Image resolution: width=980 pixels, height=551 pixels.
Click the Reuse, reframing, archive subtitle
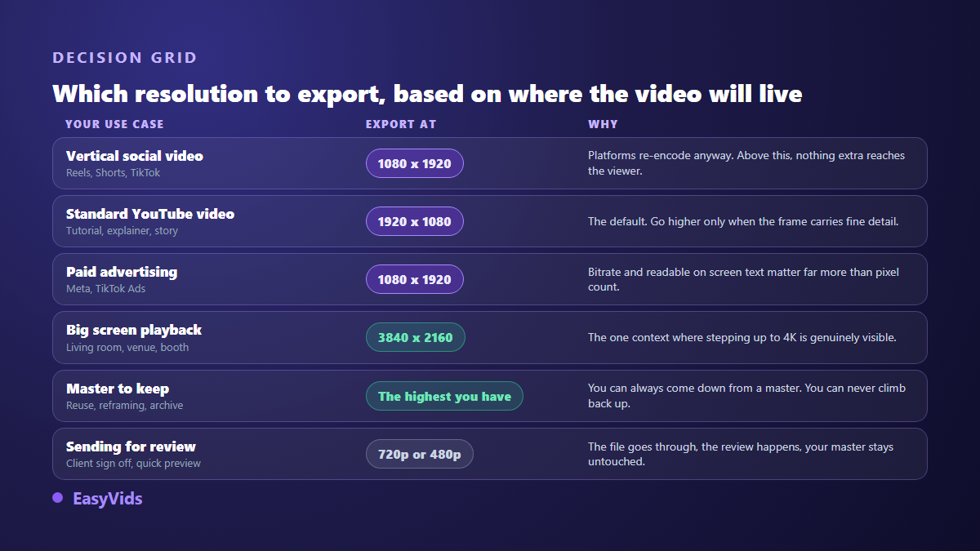(125, 406)
